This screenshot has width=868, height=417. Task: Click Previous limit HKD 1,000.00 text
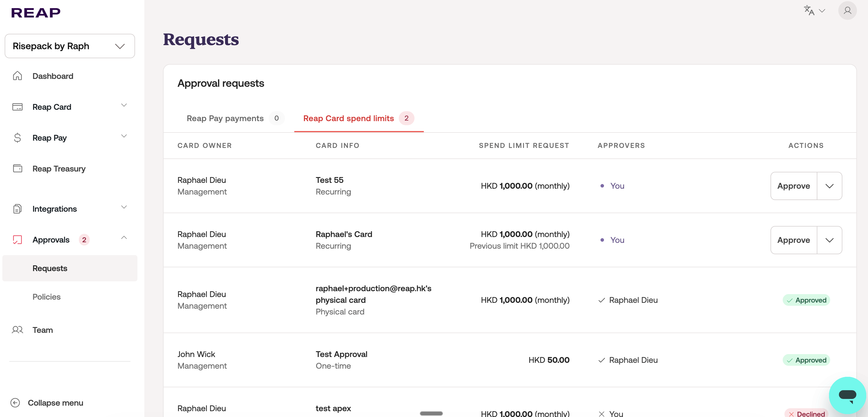pos(519,246)
